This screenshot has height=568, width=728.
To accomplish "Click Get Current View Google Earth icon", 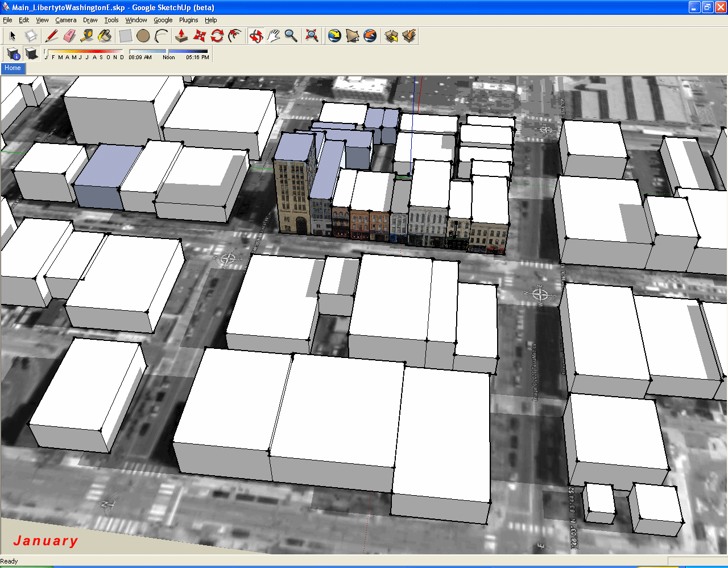I will tap(335, 36).
